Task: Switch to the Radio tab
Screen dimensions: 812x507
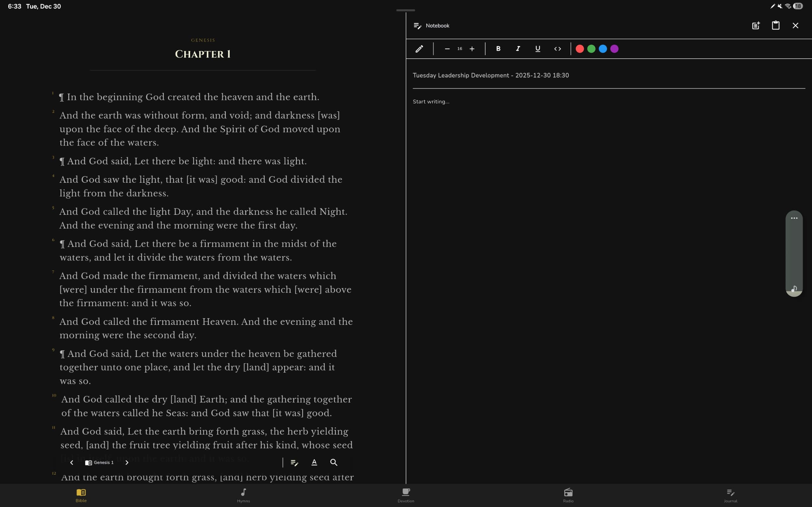Action: pos(568,495)
